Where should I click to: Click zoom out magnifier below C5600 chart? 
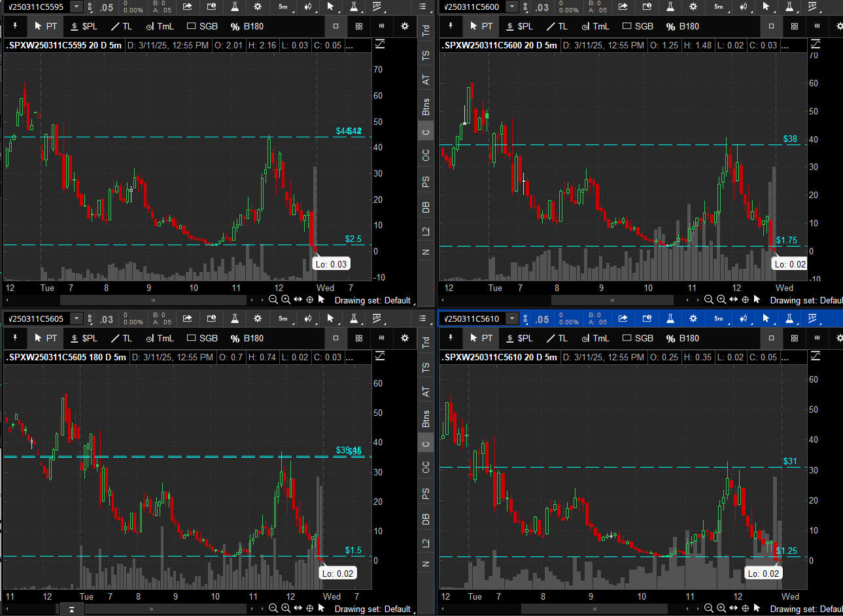click(x=708, y=299)
